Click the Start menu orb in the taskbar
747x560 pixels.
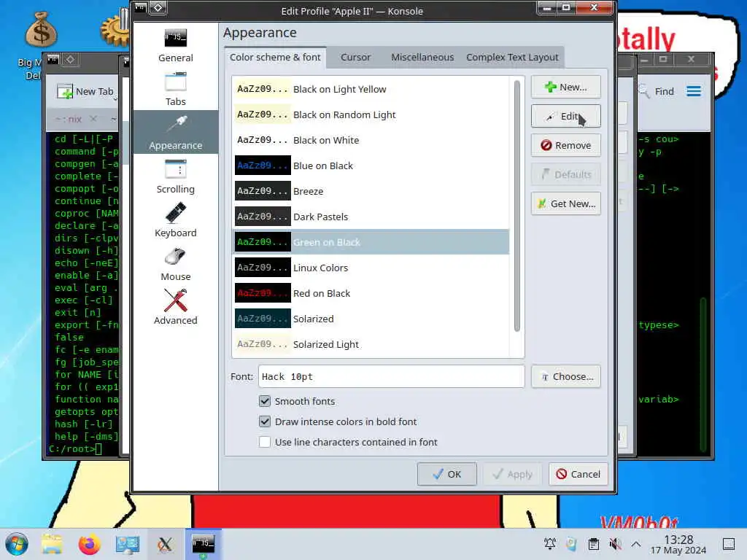pyautogui.click(x=17, y=544)
